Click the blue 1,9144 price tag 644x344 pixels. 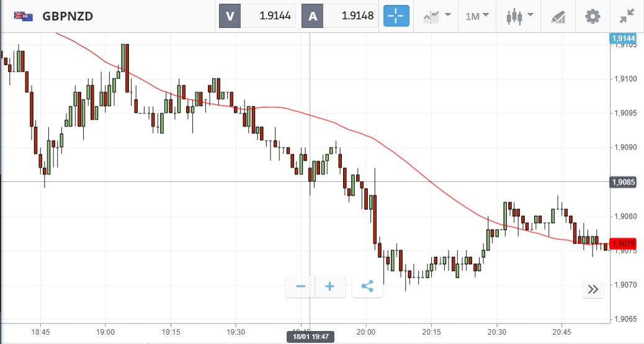624,38
